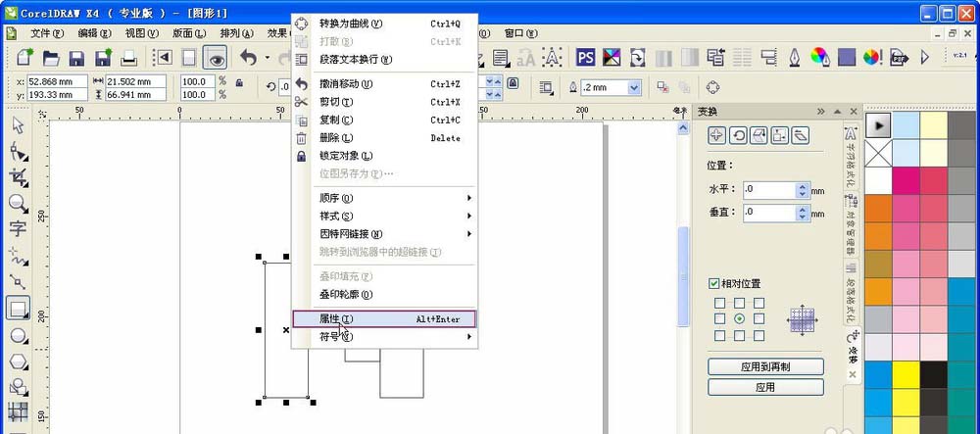Click the Scale and mirror icon in docker
Viewport: 980px width, 434px height.
(759, 135)
